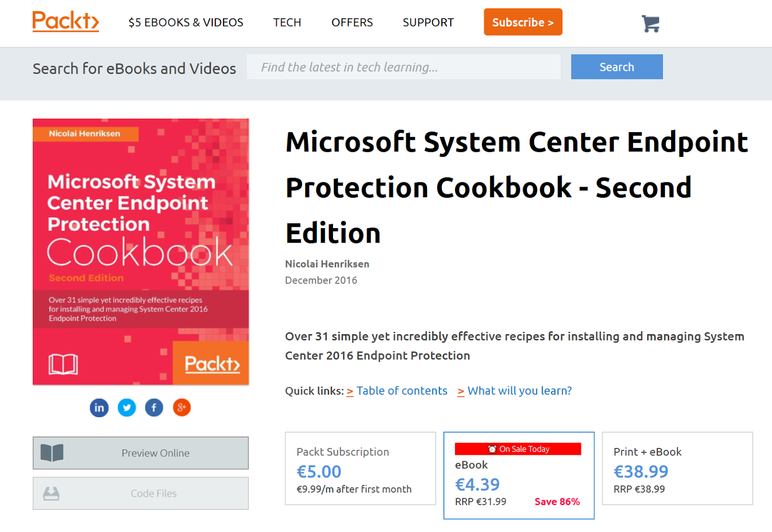Share the book on Facebook

point(154,408)
